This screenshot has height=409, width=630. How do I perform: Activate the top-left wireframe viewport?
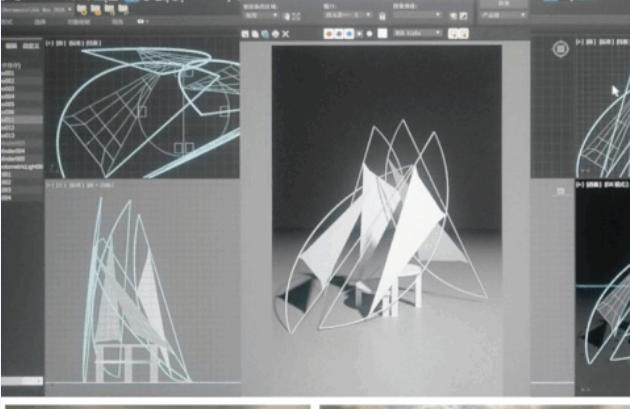pyautogui.click(x=142, y=108)
